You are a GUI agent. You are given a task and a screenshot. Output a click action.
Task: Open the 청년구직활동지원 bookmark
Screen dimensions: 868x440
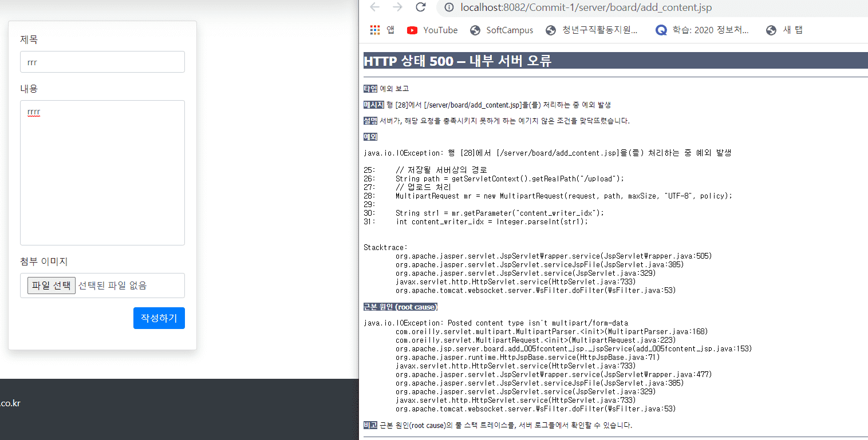(592, 30)
